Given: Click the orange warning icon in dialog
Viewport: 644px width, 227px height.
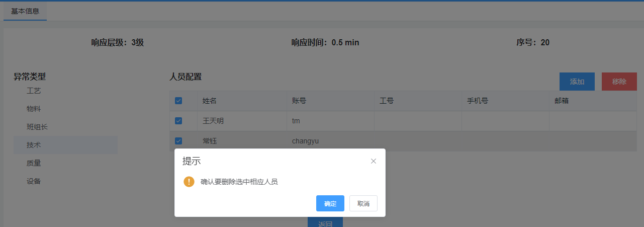Looking at the screenshot, I should 189,182.
